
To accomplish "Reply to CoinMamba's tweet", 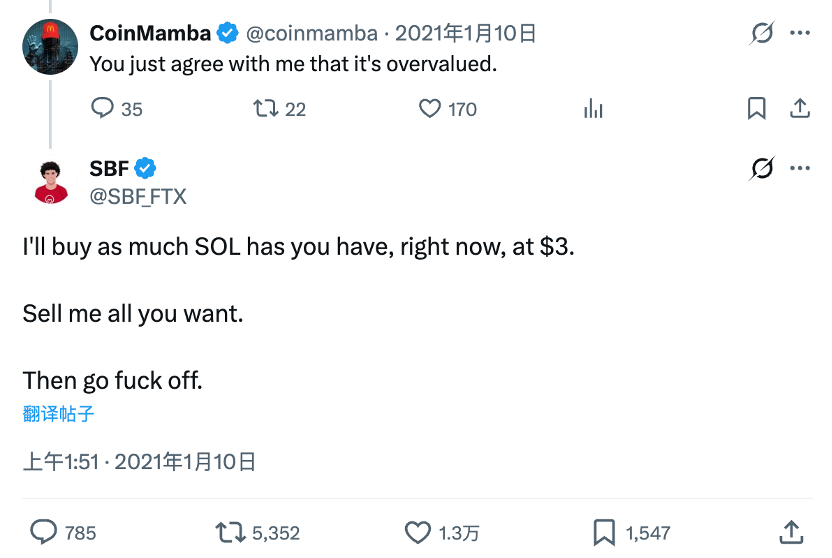I will (x=103, y=108).
